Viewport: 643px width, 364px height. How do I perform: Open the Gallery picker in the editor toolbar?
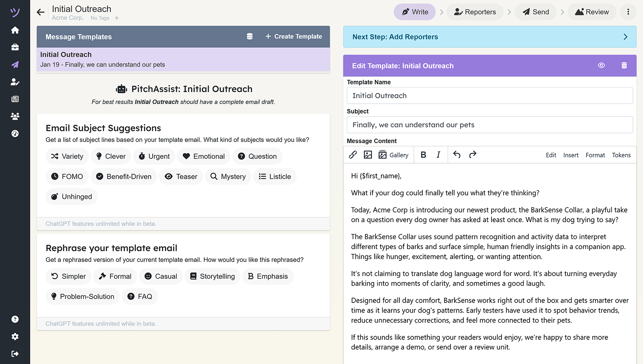tap(393, 154)
